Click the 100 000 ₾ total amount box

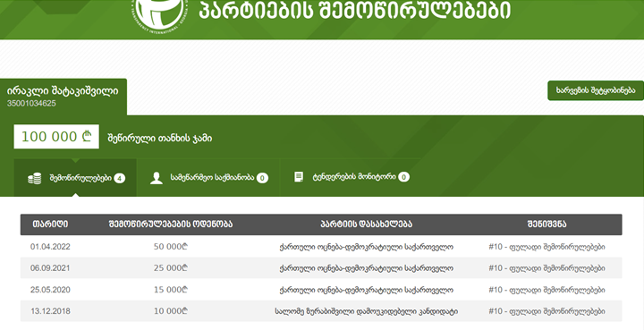click(56, 137)
